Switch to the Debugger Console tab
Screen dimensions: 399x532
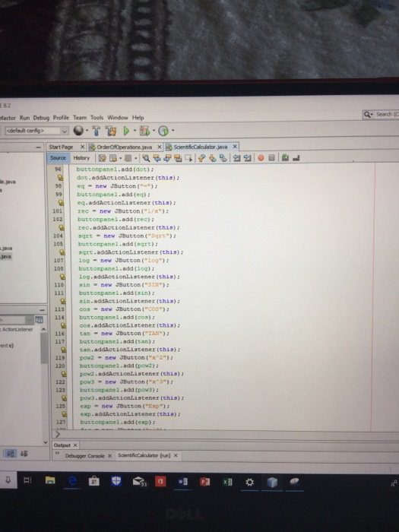84,456
